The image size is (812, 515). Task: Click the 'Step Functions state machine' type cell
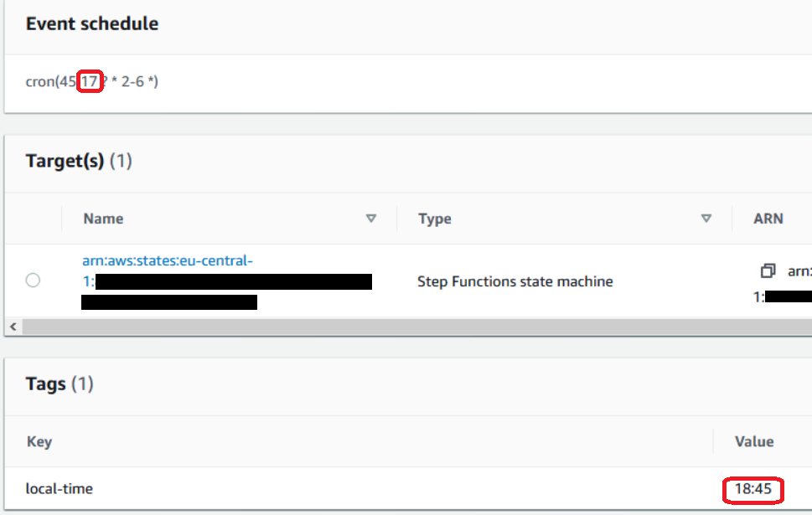click(515, 281)
